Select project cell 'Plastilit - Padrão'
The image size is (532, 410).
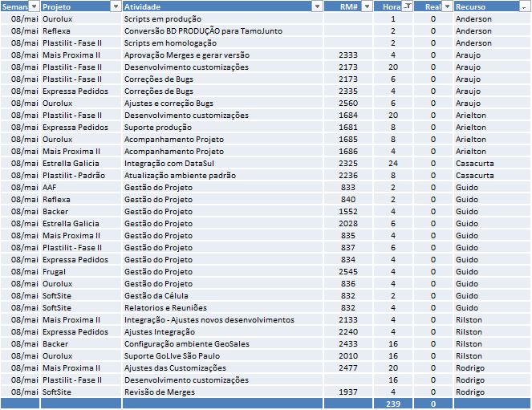click(x=81, y=176)
